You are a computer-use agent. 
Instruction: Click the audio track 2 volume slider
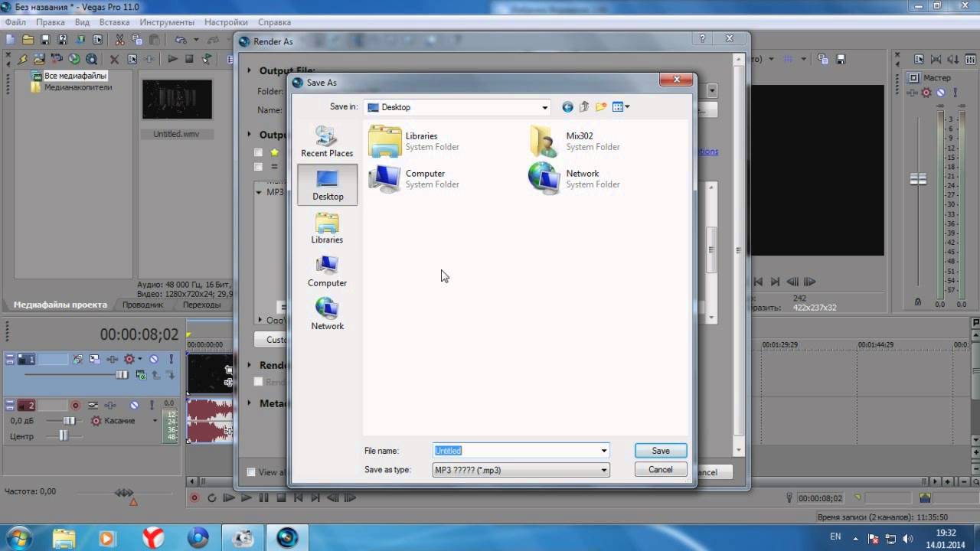pyautogui.click(x=70, y=421)
